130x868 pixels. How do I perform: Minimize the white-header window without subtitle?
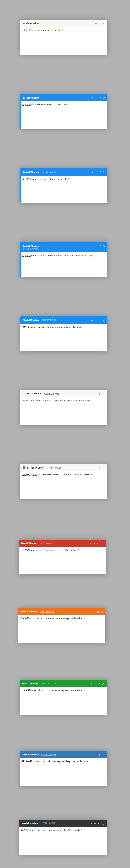pyautogui.click(x=96, y=24)
